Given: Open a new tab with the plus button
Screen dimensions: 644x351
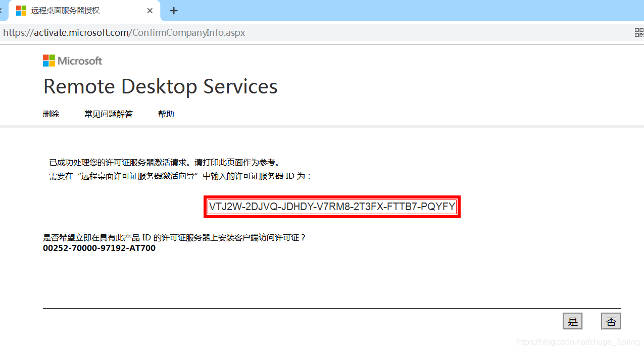Looking at the screenshot, I should pyautogui.click(x=174, y=11).
